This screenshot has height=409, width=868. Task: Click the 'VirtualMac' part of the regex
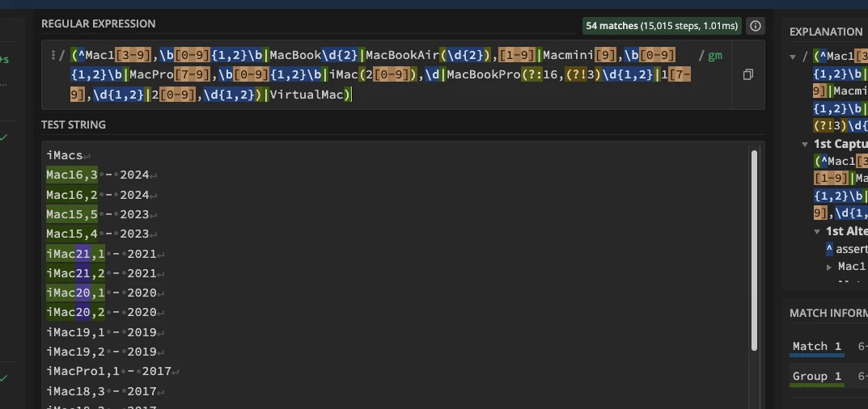point(306,95)
